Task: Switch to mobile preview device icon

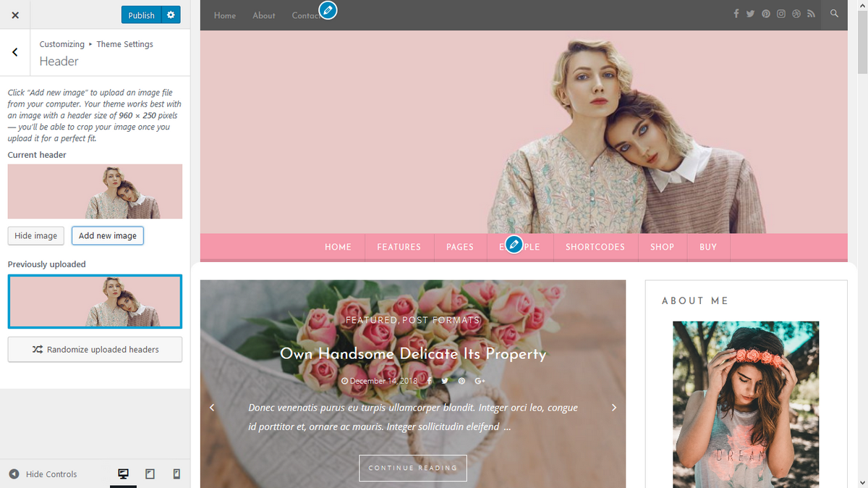Action: pos(176,474)
